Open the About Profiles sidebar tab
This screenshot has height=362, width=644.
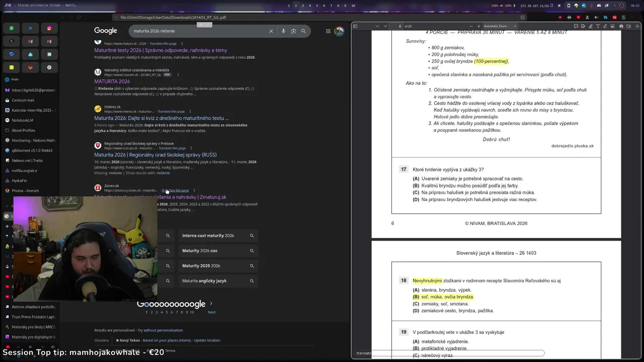click(29, 130)
